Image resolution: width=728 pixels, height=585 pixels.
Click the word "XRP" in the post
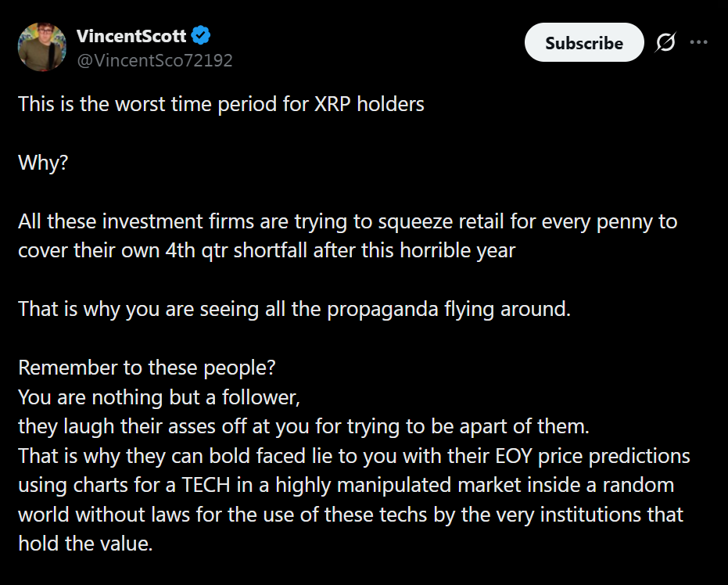[x=331, y=104]
